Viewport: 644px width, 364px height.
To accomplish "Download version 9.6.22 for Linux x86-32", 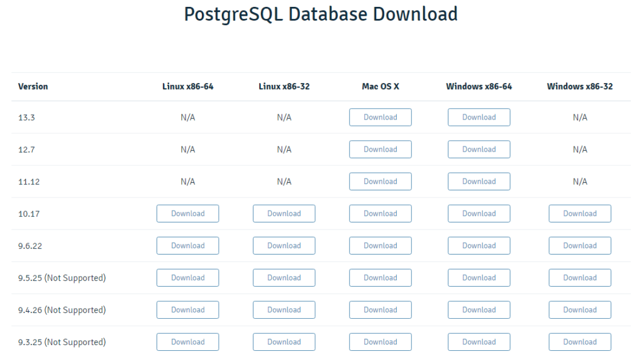I will pos(284,246).
